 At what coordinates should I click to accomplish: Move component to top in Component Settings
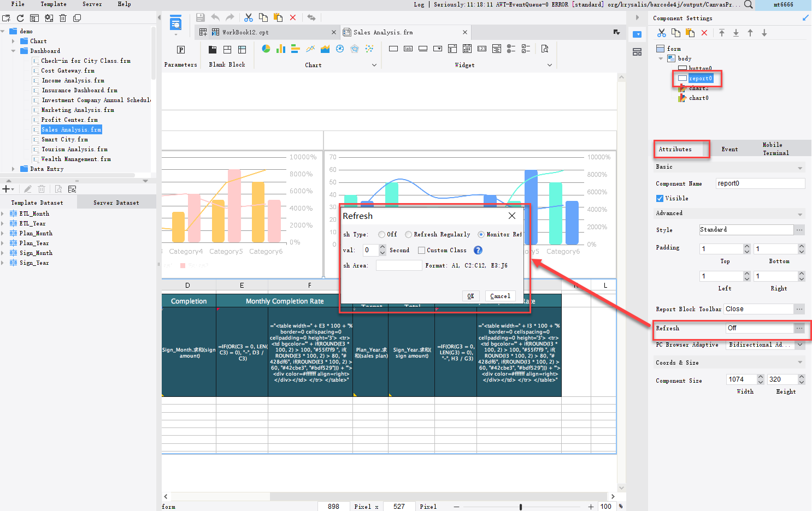pyautogui.click(x=722, y=33)
